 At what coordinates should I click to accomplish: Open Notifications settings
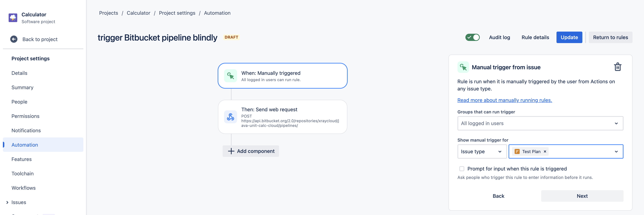(26, 131)
